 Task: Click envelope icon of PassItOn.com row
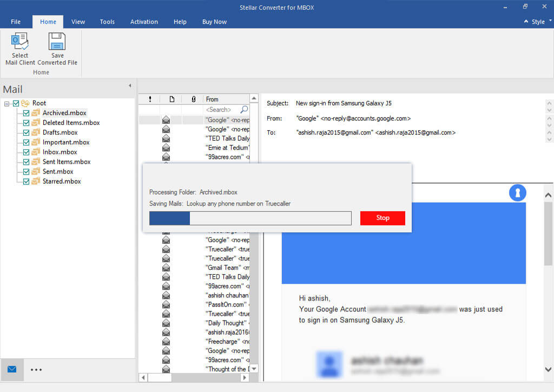166,304
